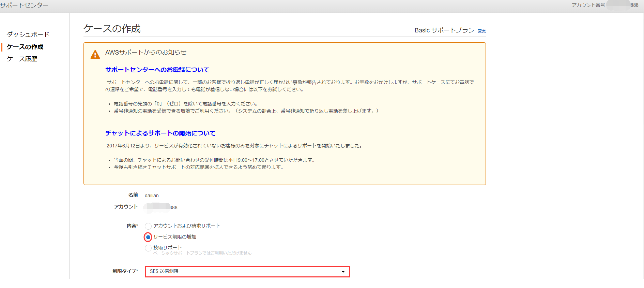This screenshot has height=288, width=644.
Task: Click the AWSサポートからのお知らせ notice title
Action: click(x=145, y=52)
